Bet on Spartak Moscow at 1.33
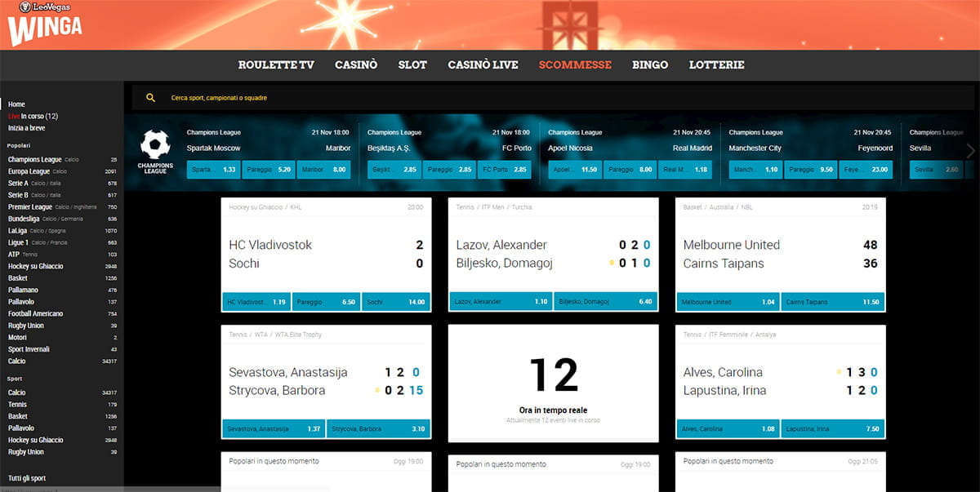 213,170
